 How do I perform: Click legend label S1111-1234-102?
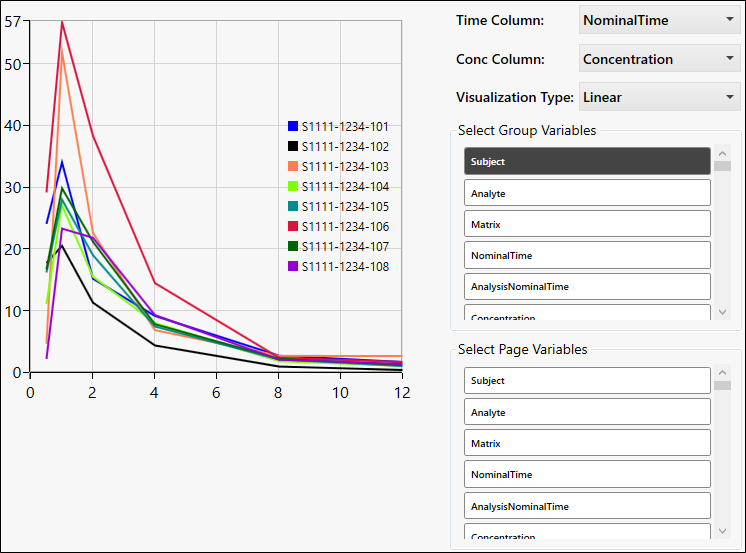345,147
